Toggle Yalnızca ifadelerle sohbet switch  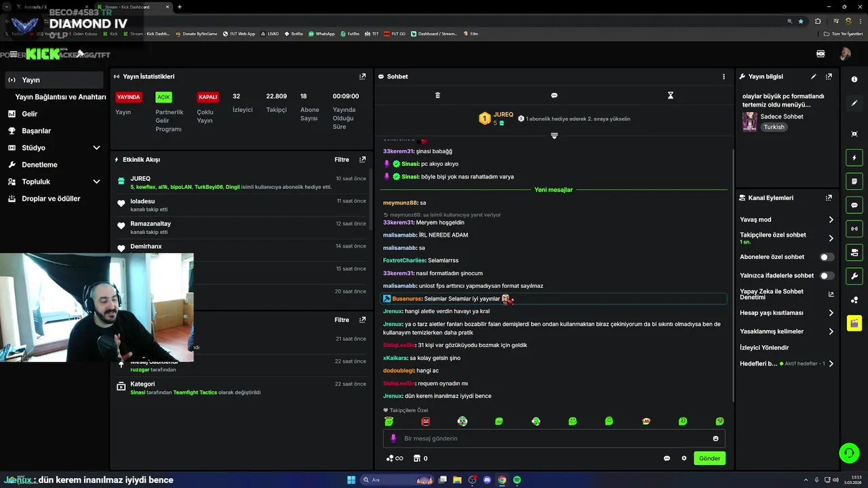tap(827, 276)
